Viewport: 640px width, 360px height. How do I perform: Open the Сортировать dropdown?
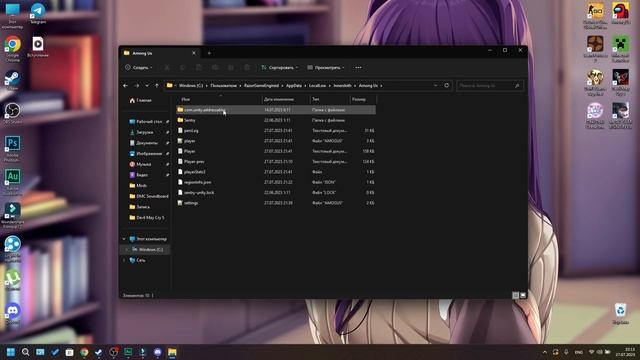coord(280,67)
